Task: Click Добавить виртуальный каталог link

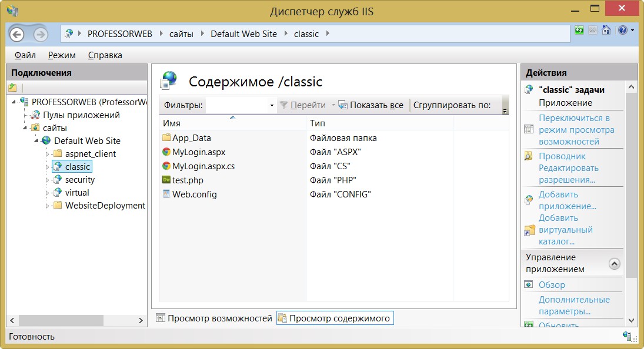Action: point(566,230)
